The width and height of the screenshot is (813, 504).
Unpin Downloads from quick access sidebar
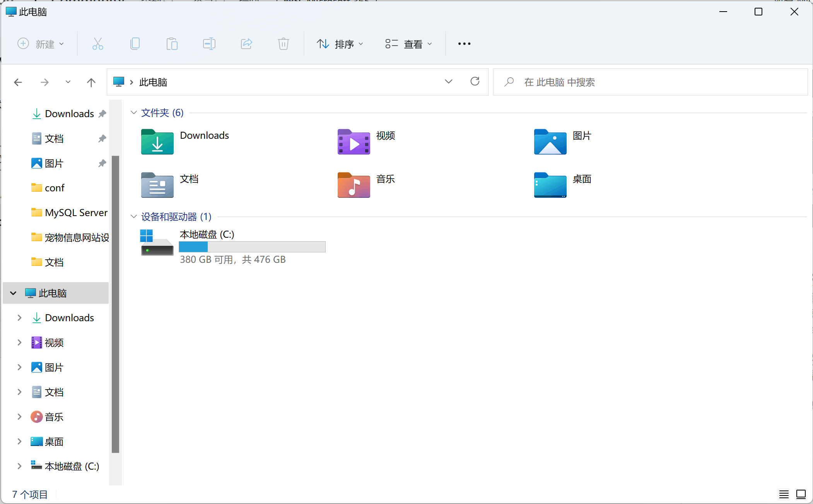102,114
